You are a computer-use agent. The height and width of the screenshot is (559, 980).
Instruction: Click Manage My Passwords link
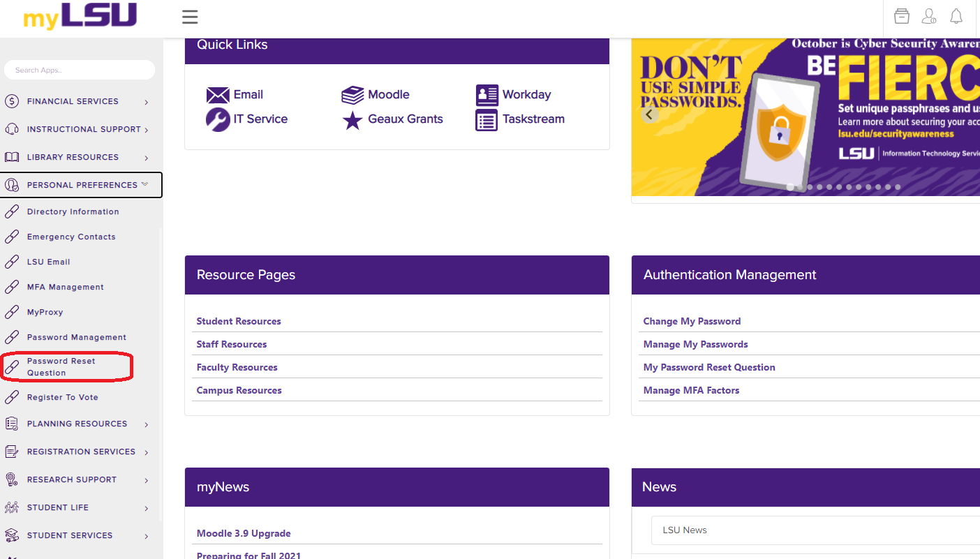click(695, 344)
